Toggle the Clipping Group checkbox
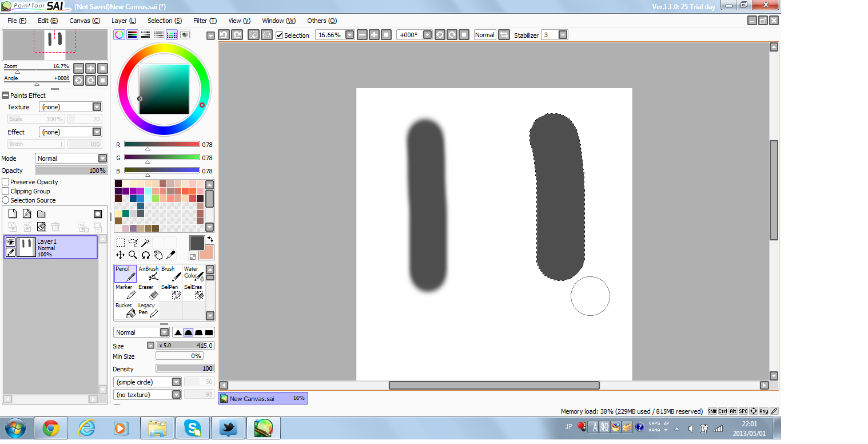Image resolution: width=868 pixels, height=444 pixels. point(6,191)
